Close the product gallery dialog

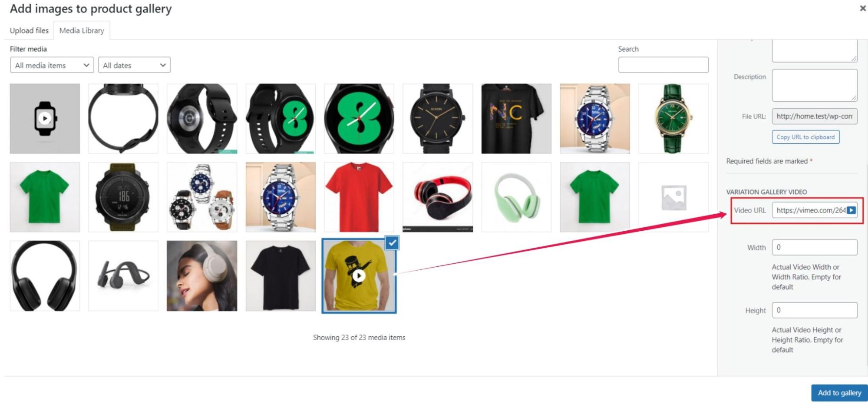point(862,8)
